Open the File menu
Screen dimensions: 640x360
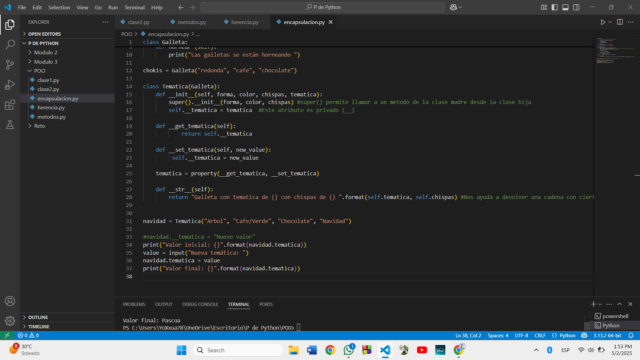pyautogui.click(x=22, y=7)
